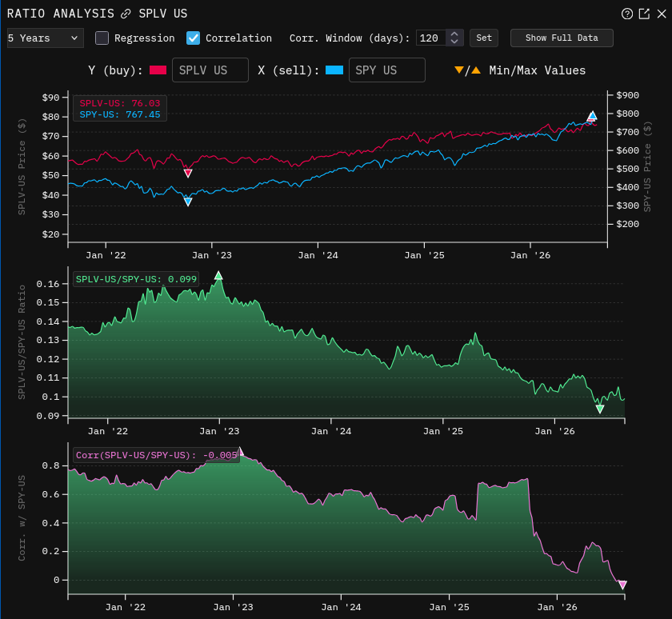Viewport: 672px width, 619px height.
Task: Click the Show Full Data button
Action: pos(562,38)
